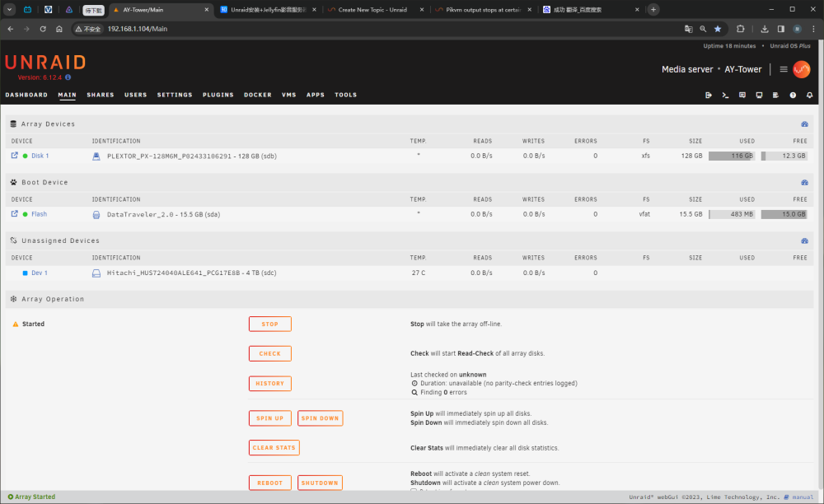
Task: Stop the array with the STOP button
Action: [x=270, y=324]
